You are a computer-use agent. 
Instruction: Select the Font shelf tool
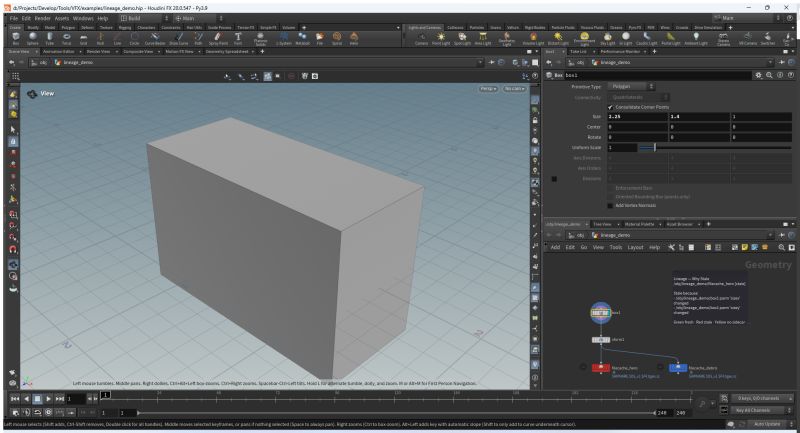tap(238, 38)
